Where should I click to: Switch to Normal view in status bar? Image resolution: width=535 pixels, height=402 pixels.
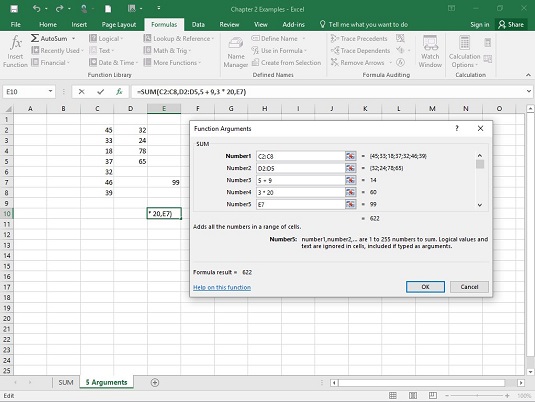point(393,396)
